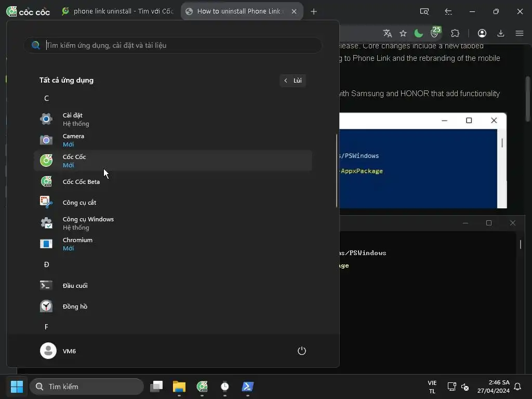Click the taskbar Tìm kiếm search box
This screenshot has width=532, height=399.
click(x=87, y=387)
